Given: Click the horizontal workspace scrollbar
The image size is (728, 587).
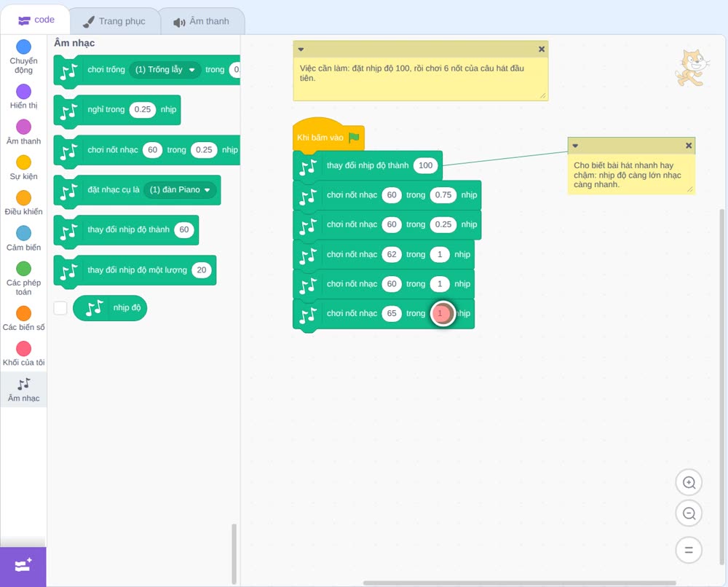Looking at the screenshot, I should point(519,583).
